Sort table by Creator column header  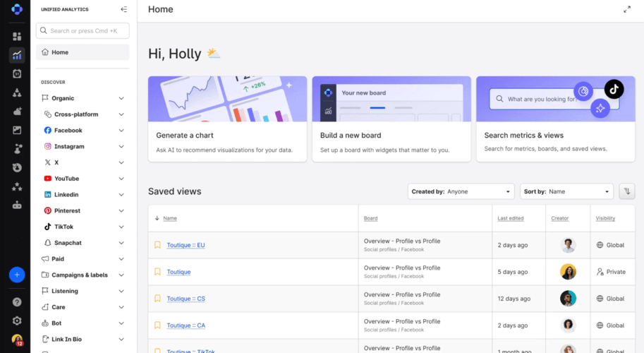point(560,218)
